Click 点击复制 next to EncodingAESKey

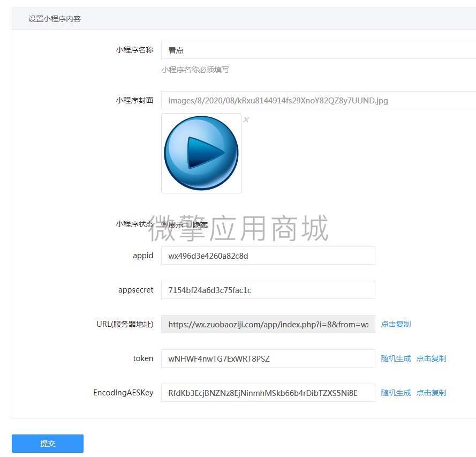click(431, 393)
